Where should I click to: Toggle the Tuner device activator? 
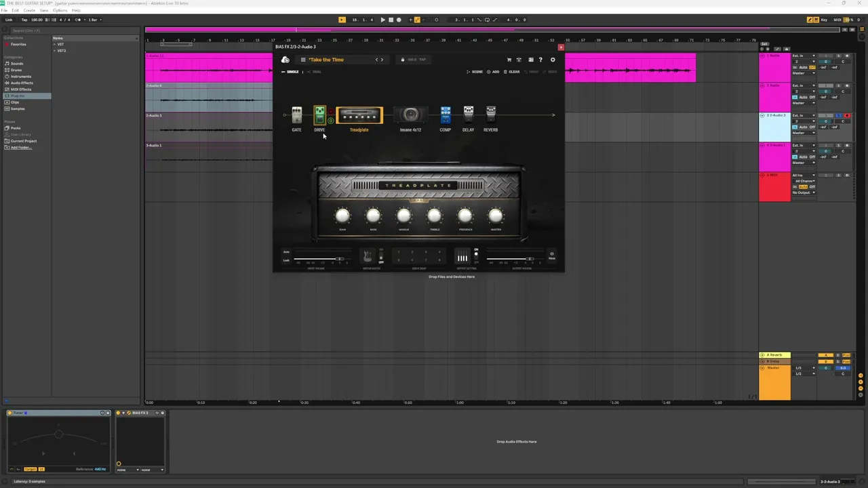pos(10,413)
